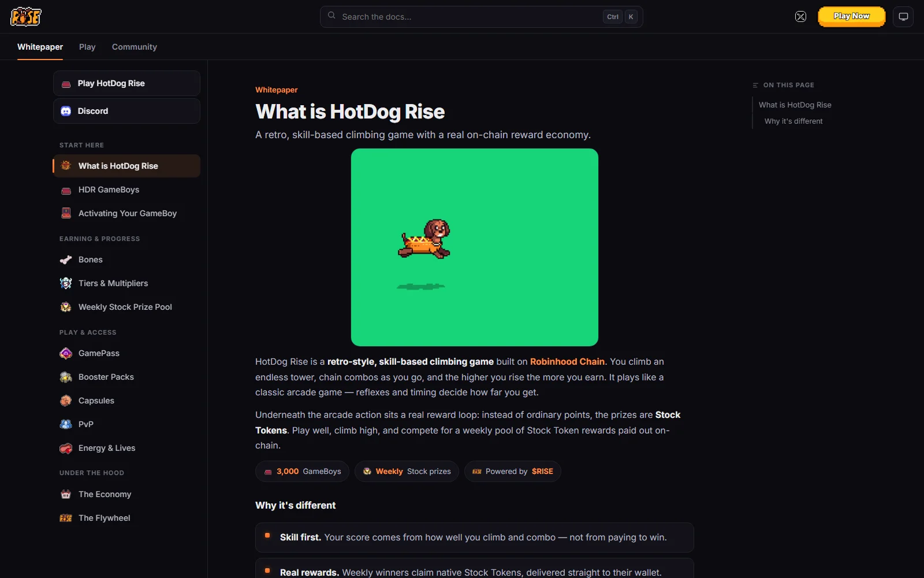Open The Flywheel page
The width and height of the screenshot is (924, 578).
click(x=126, y=518)
